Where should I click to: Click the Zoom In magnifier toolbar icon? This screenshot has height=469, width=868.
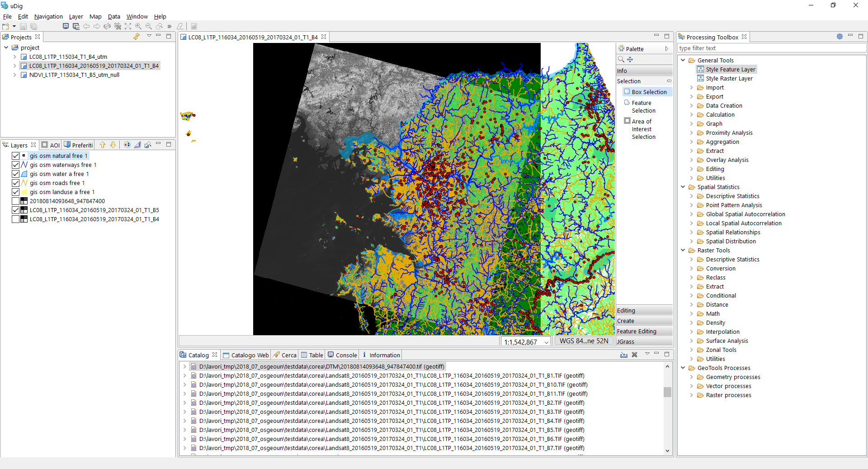pyautogui.click(x=138, y=26)
